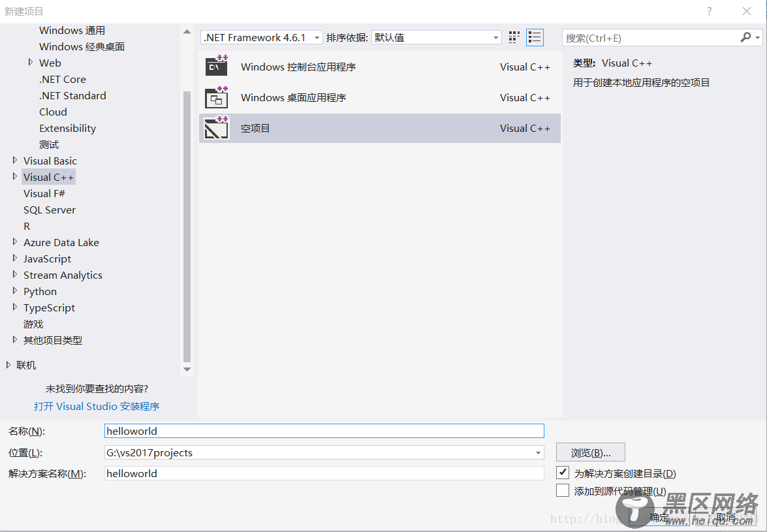This screenshot has width=767, height=532.
Task: Select the Cloud category
Action: (x=53, y=112)
